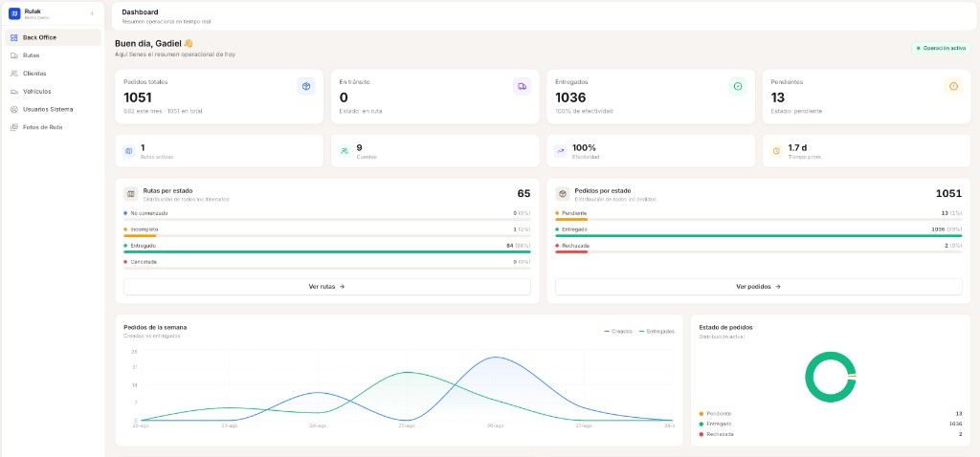Click the Pendientes value 13
980x457 pixels.
777,98
